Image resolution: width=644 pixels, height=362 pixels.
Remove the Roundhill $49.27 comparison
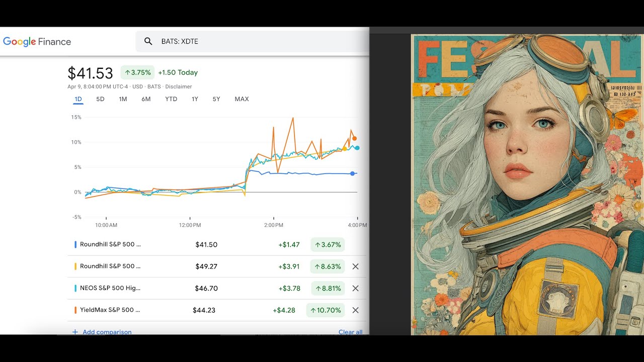point(355,266)
